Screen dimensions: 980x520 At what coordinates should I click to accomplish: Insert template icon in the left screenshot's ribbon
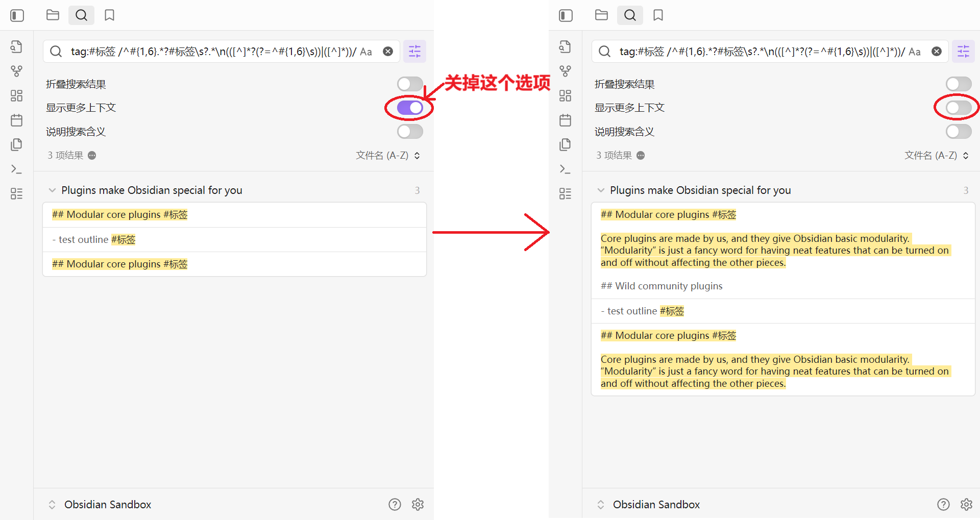point(17,145)
